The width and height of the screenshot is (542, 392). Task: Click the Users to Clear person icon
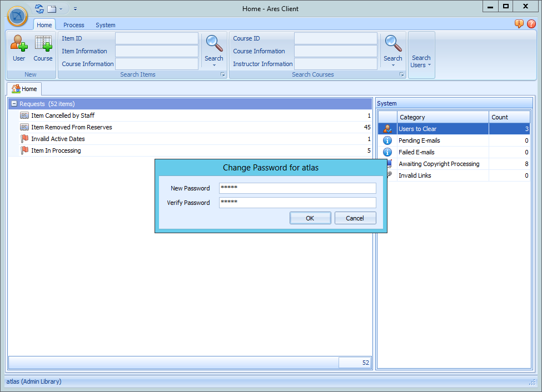387,128
